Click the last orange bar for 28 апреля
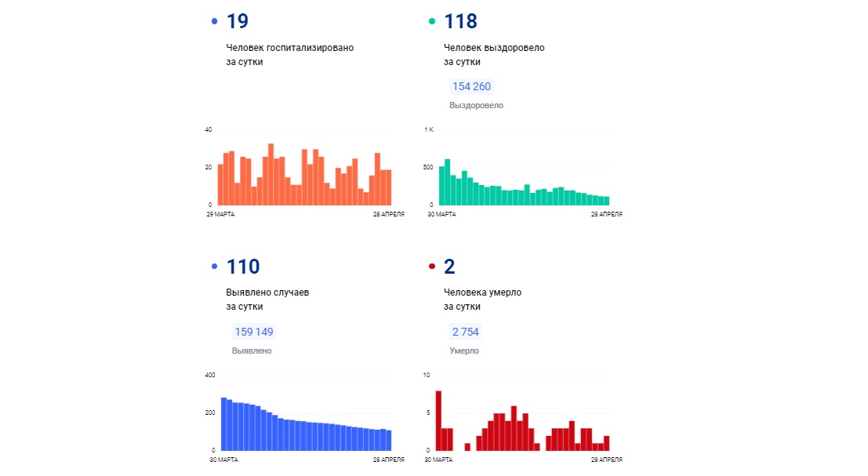Image resolution: width=868 pixels, height=476 pixels. tap(389, 187)
